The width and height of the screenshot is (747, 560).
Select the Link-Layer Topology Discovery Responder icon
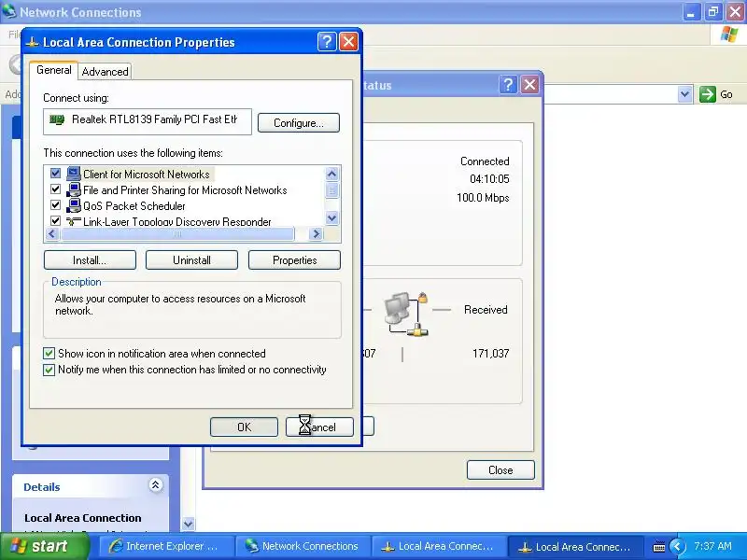pyautogui.click(x=74, y=221)
